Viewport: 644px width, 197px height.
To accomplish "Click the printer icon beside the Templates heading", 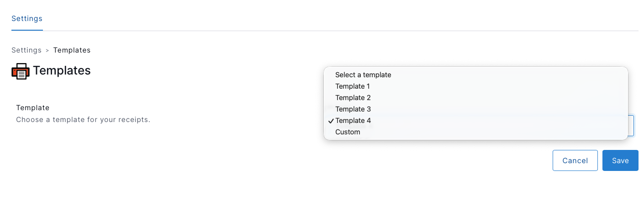I will pos(21,71).
